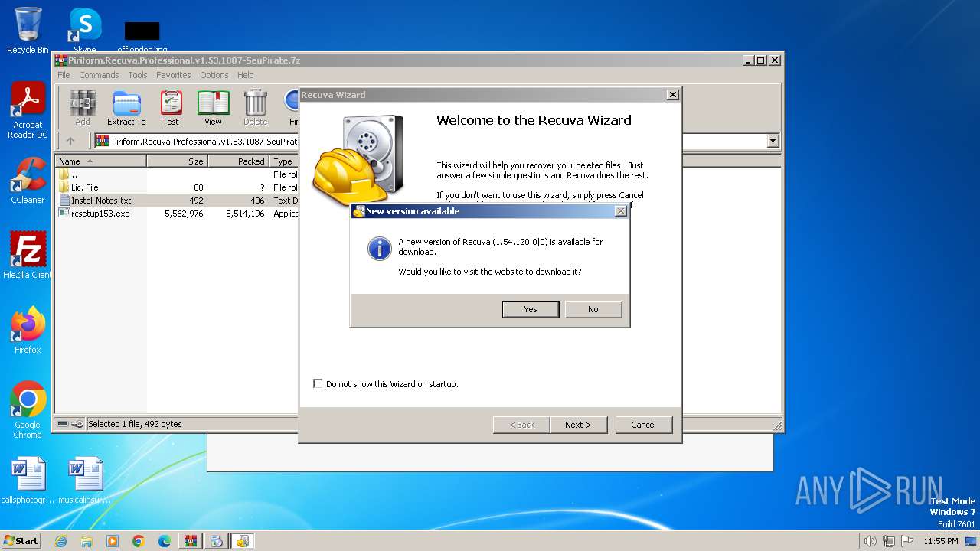Open the Tools menu in WinRAR
Screen dimensions: 980x551
tap(138, 75)
